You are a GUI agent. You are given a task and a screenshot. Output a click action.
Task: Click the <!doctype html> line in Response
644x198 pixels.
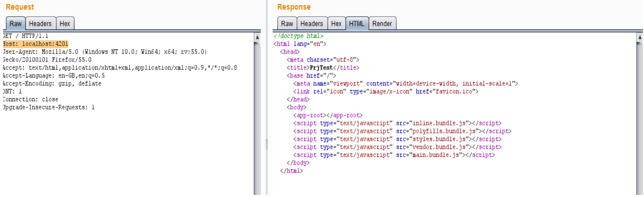[298, 36]
